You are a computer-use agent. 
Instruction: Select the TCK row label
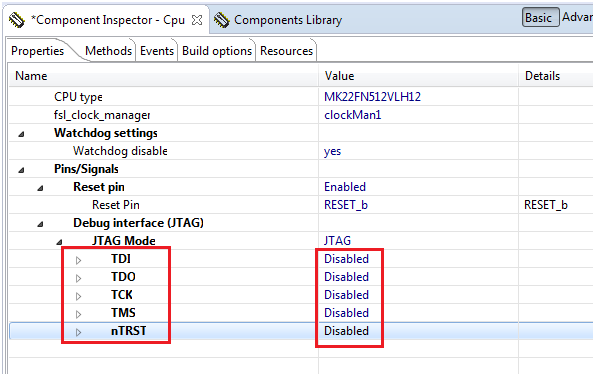point(122,295)
